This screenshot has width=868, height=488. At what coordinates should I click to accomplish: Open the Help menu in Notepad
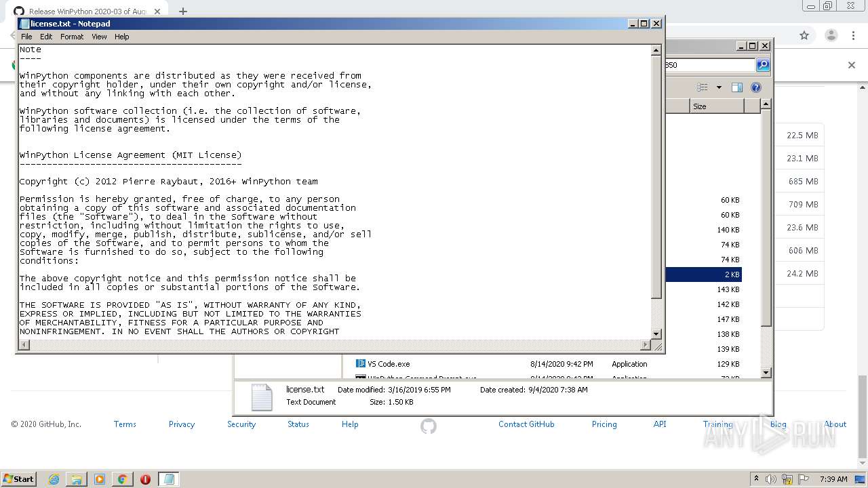(122, 37)
